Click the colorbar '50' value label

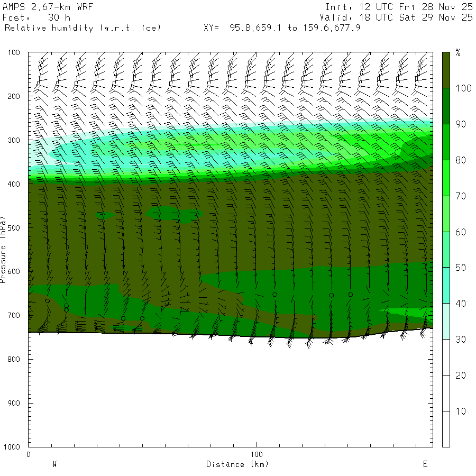(461, 268)
